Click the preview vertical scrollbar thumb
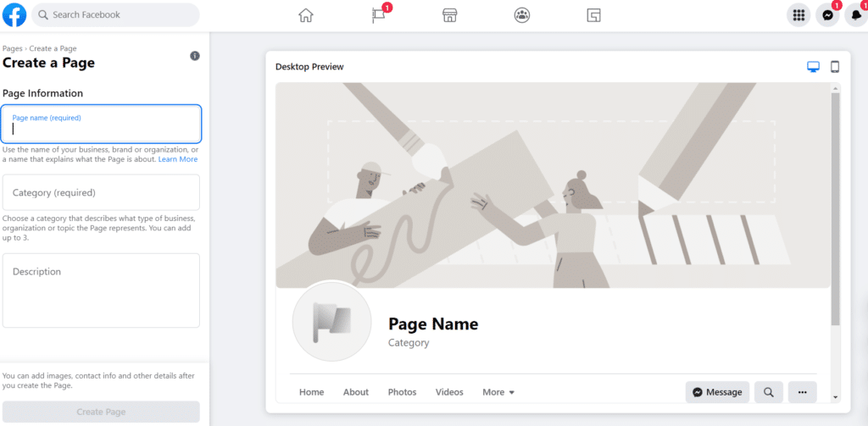The height and width of the screenshot is (426, 868). coord(835,208)
